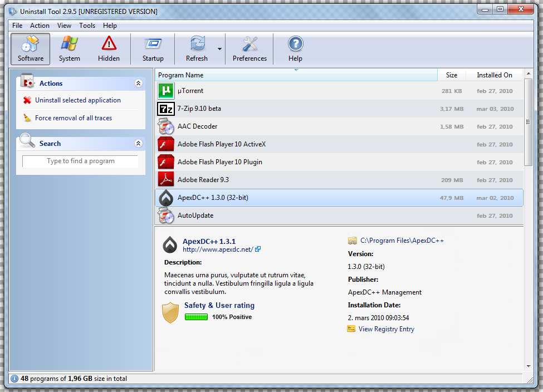Click the Actions panel header icon

(27, 81)
